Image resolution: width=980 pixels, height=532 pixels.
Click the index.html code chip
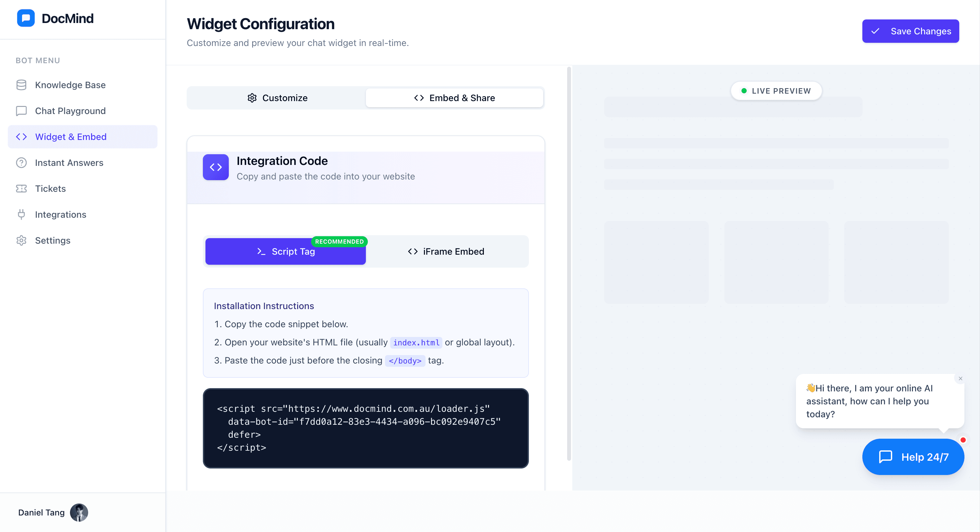coord(416,342)
